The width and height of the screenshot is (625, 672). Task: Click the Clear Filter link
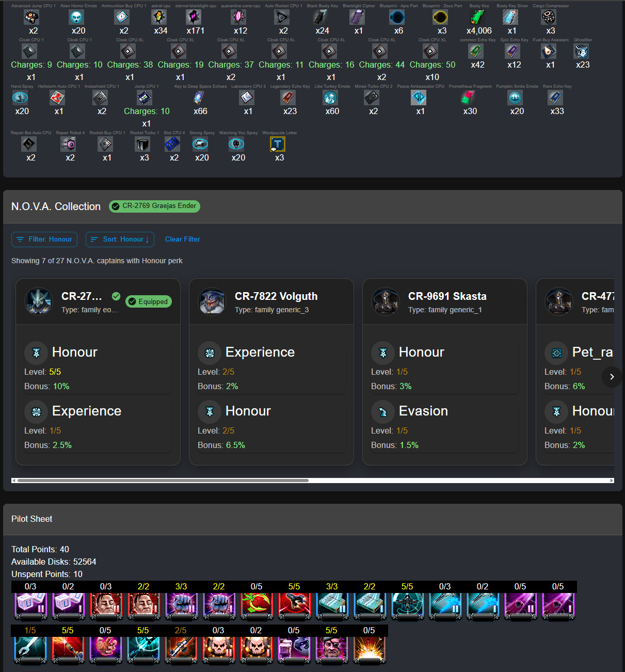pos(182,239)
